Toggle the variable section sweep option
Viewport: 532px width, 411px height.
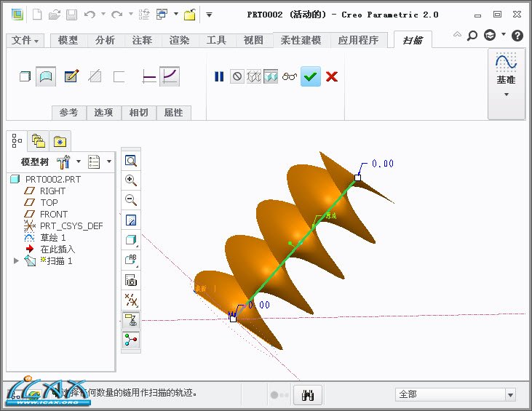click(x=170, y=76)
